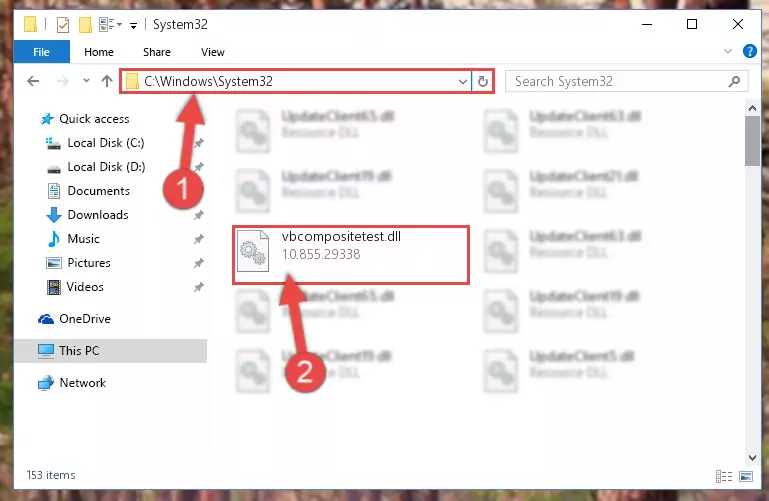Click the search magnifier icon
Viewport: 769px width, 501px height.
[734, 81]
